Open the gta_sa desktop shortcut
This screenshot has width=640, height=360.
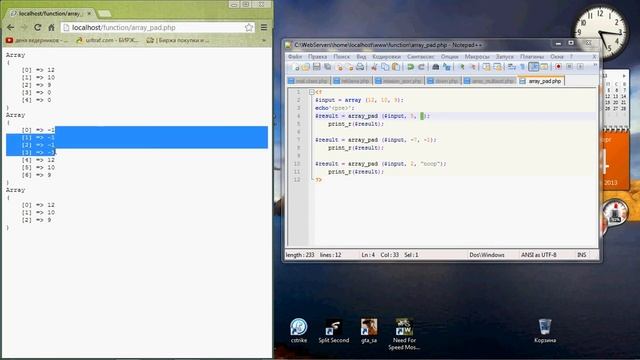click(369, 331)
